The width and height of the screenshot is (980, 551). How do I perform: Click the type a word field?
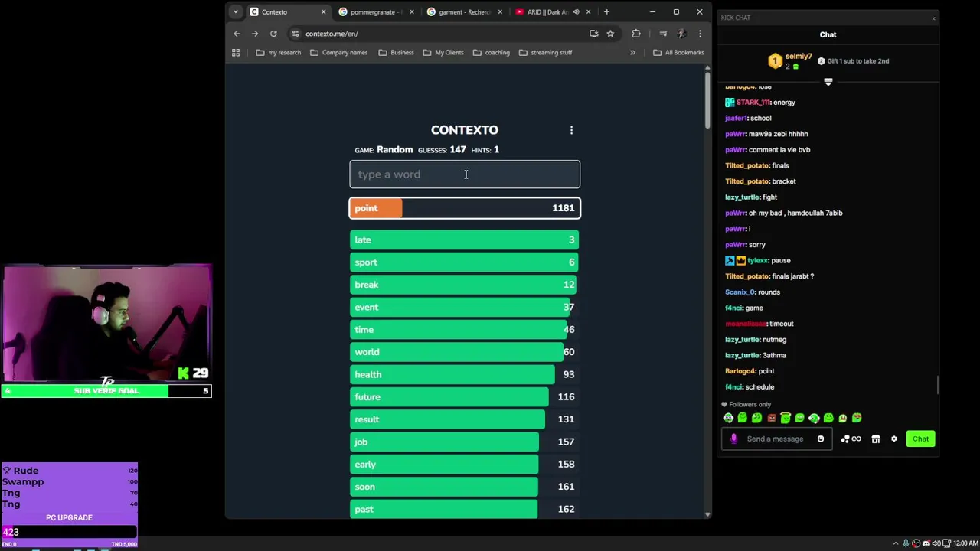point(465,174)
